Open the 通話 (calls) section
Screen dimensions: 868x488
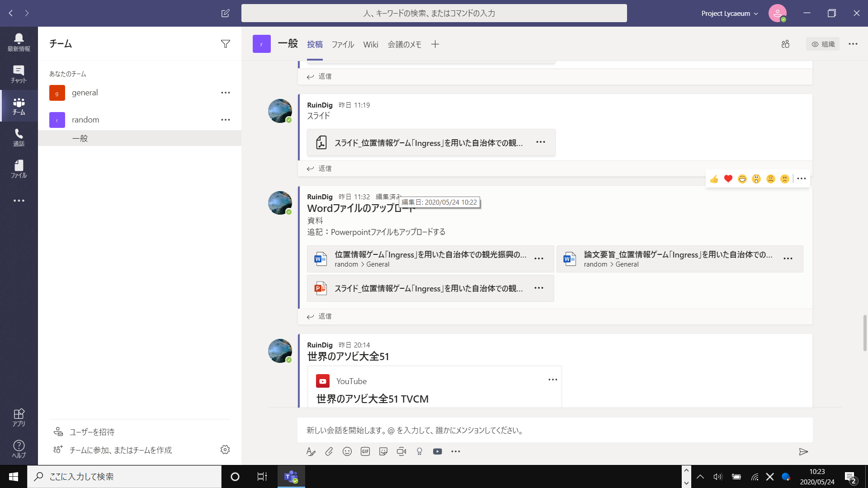[x=19, y=137]
